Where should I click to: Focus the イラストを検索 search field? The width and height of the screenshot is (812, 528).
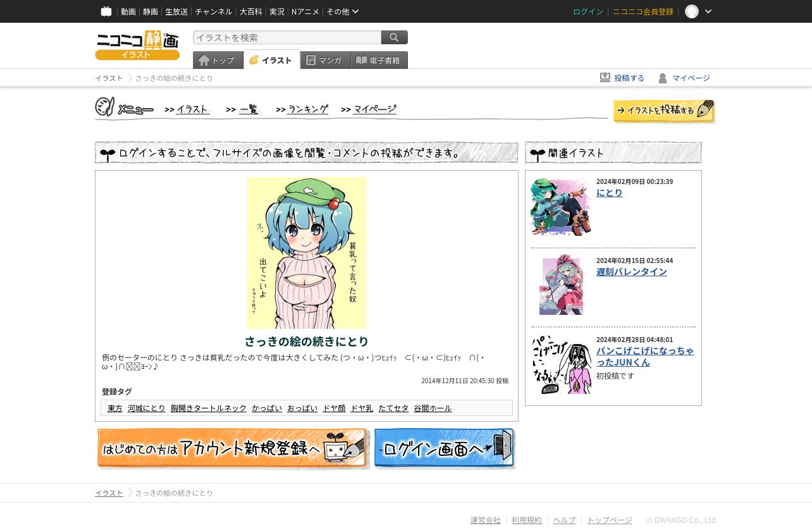[287, 37]
